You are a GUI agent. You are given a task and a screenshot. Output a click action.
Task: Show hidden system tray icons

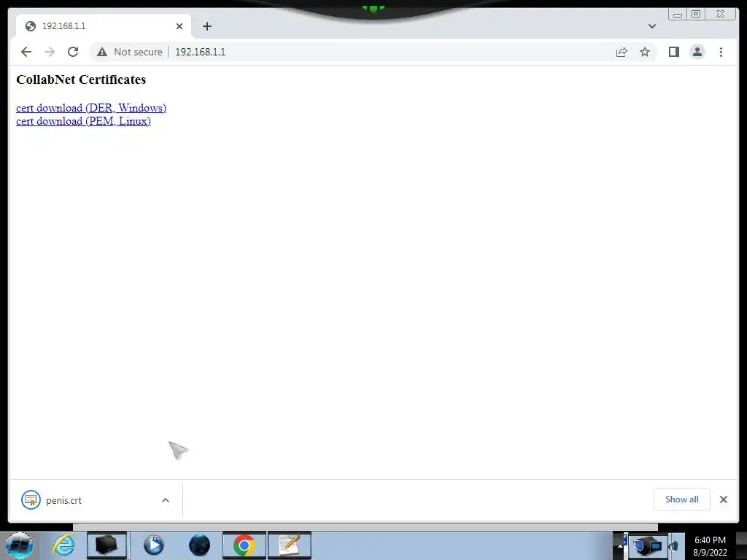coord(620,545)
